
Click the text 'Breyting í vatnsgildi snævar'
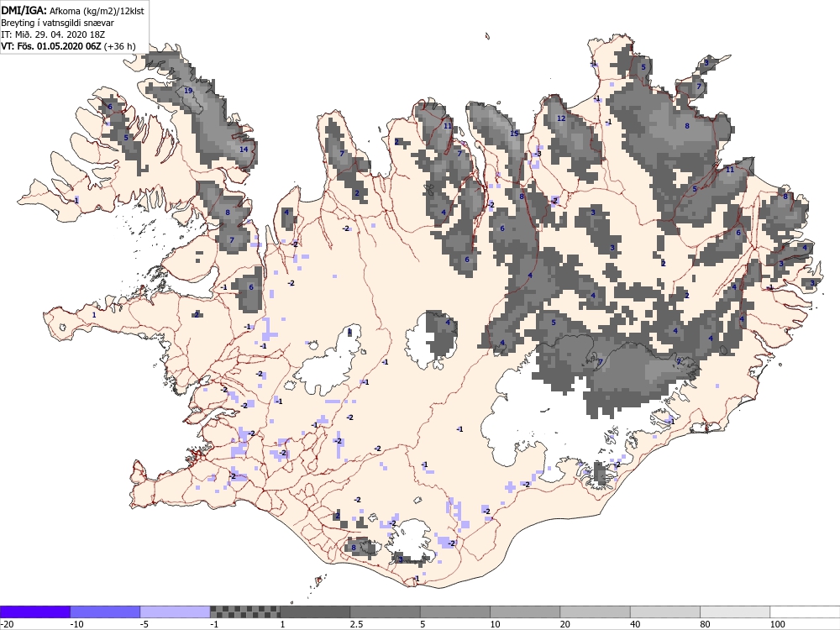pos(57,23)
